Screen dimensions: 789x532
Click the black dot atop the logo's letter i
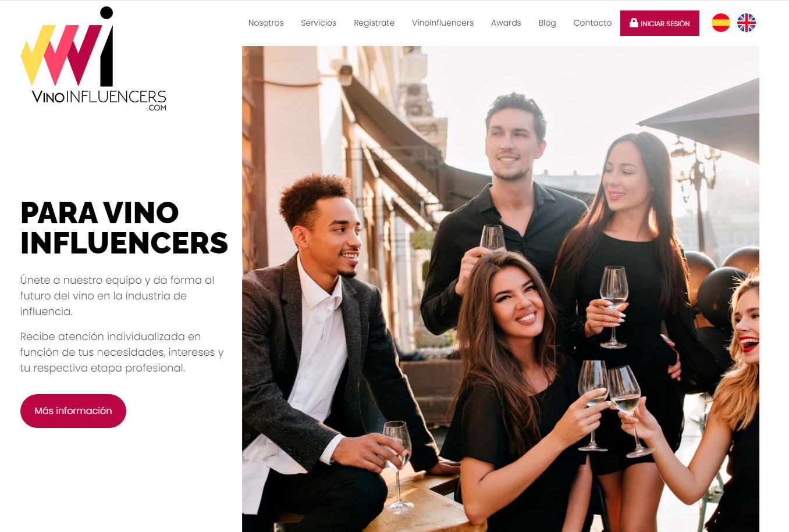pos(106,13)
